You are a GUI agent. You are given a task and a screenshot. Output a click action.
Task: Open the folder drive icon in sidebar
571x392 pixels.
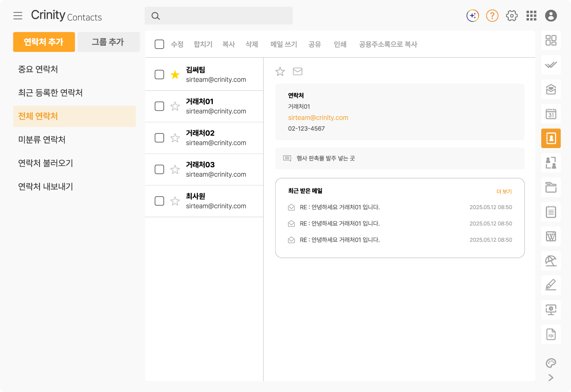(x=551, y=187)
